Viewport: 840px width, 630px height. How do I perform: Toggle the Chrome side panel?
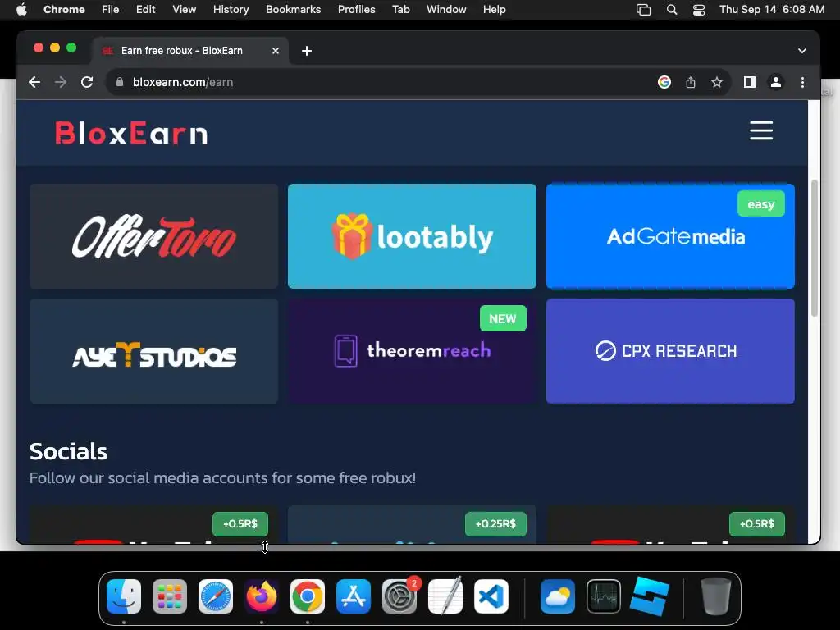point(750,82)
